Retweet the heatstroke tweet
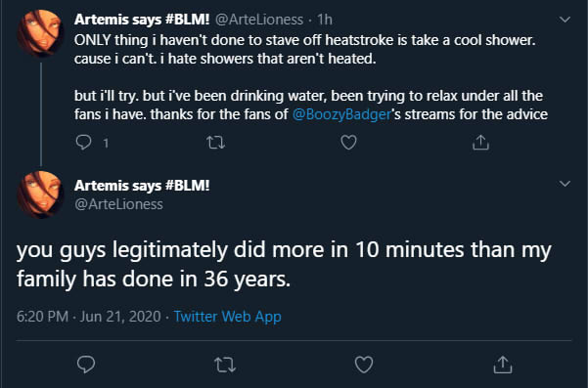This screenshot has width=588, height=388. coord(216,143)
